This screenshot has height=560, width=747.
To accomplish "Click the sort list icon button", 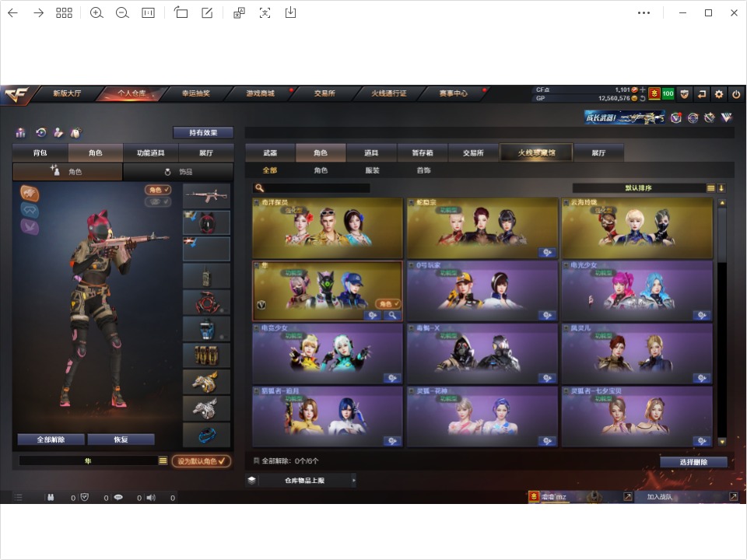I will pos(710,188).
